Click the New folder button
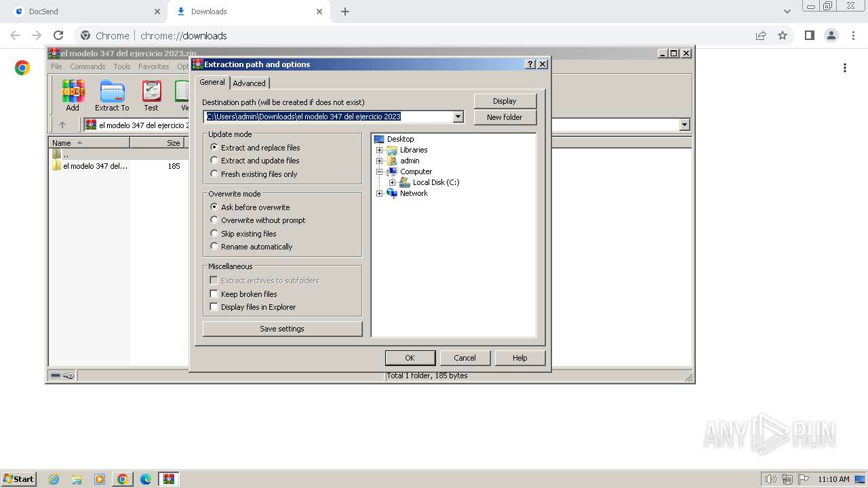Viewport: 868px width, 488px height. coord(505,117)
